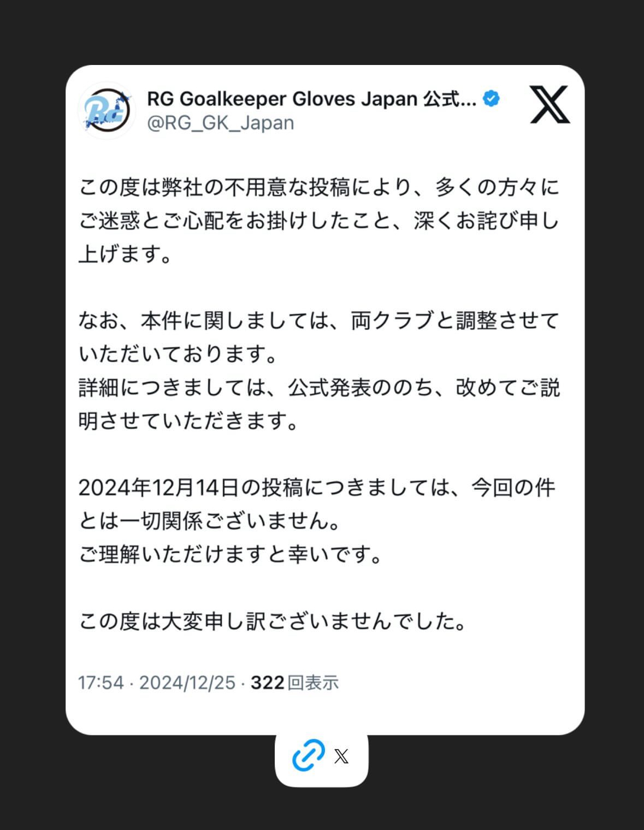Click the 2024/12/25 post date
Screen dimensions: 644x830
pos(187,683)
